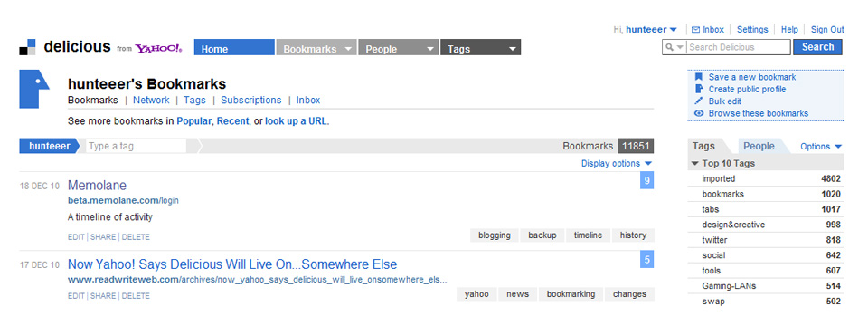Click the blue Search button

click(817, 47)
